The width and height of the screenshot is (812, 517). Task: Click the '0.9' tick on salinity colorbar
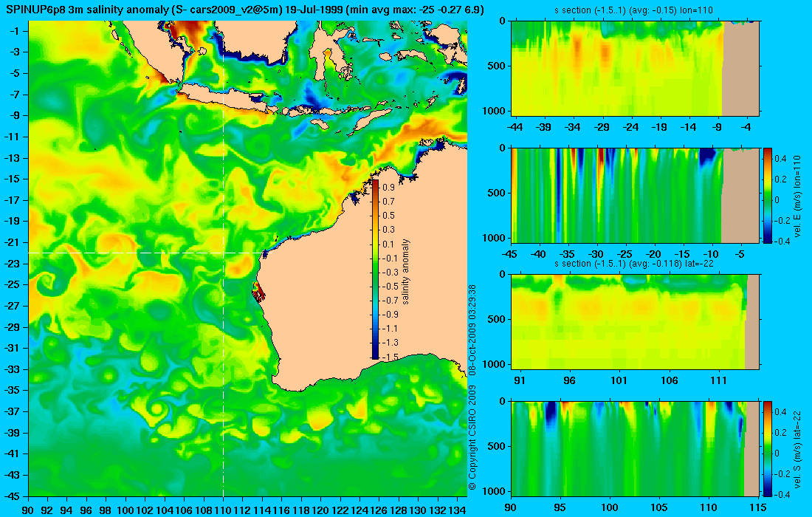coord(388,188)
